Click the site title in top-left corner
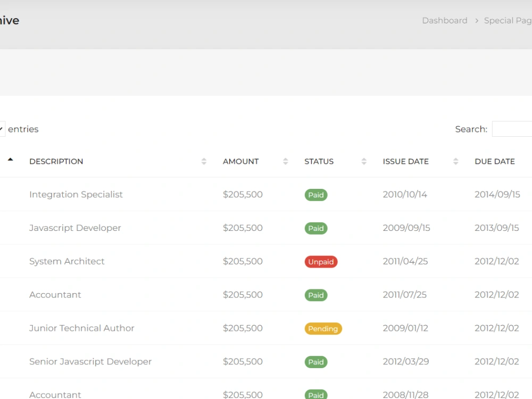The image size is (532, 399). coord(9,20)
